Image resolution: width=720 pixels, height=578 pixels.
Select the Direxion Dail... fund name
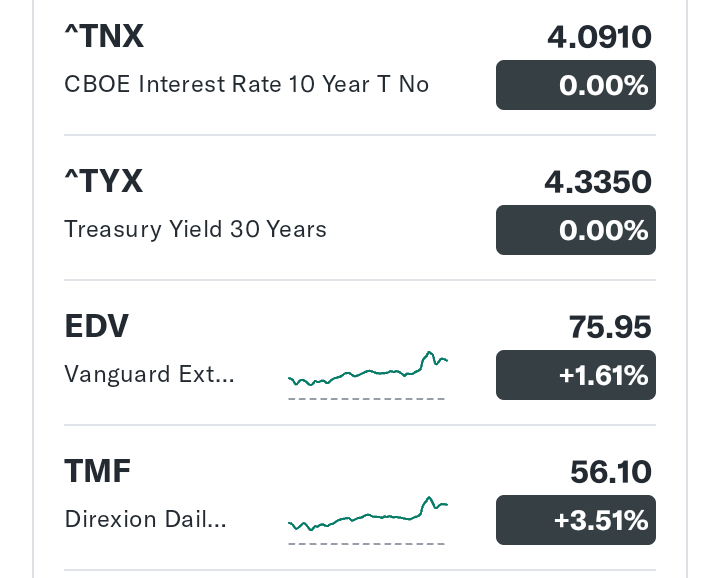(x=146, y=519)
